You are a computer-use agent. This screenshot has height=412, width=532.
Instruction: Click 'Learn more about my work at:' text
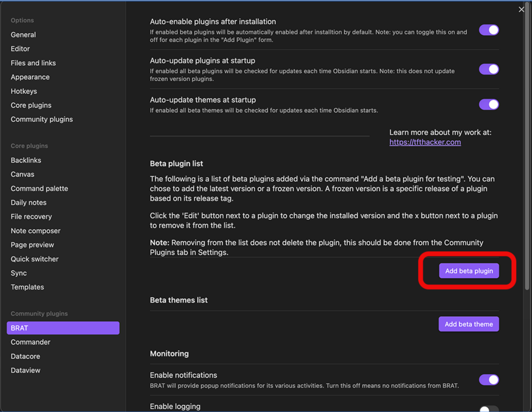point(440,132)
